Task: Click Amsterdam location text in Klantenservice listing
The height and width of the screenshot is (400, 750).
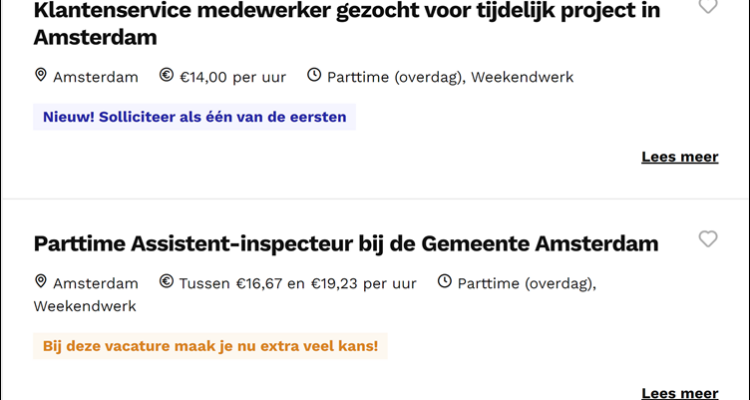Action: [x=96, y=77]
